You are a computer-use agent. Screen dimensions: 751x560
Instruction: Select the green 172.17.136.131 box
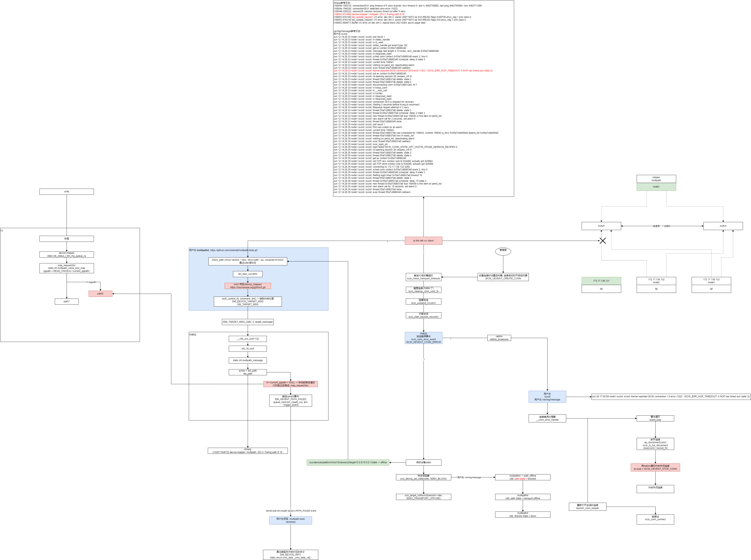(x=601, y=281)
